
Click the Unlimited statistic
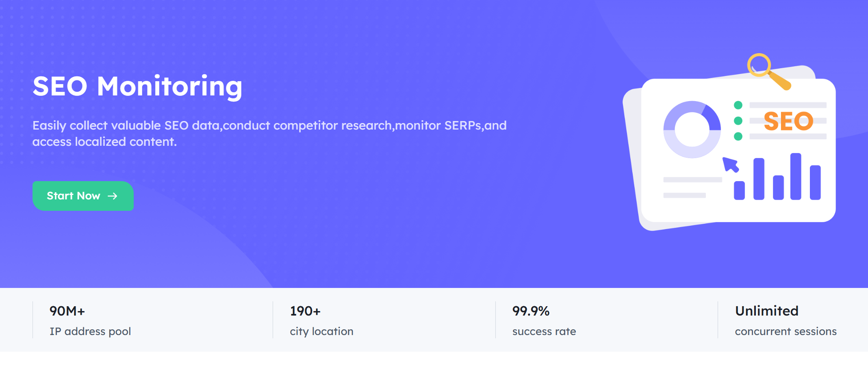click(x=766, y=311)
